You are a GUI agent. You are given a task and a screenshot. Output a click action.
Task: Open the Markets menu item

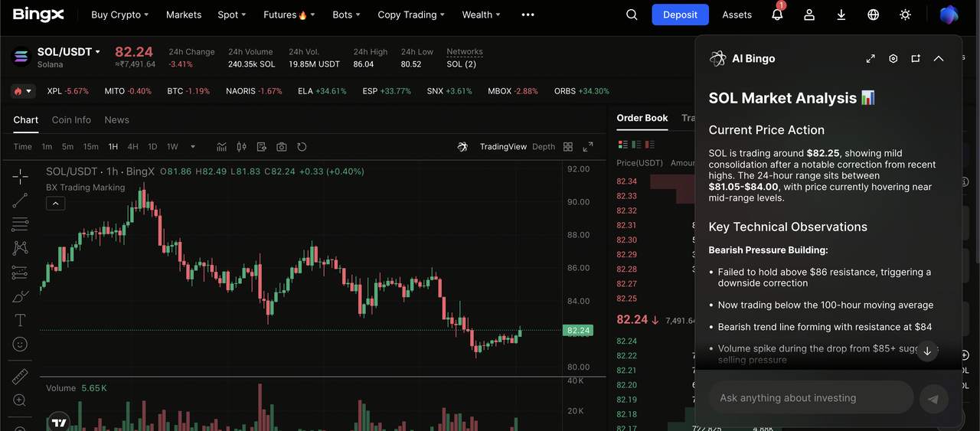click(184, 15)
